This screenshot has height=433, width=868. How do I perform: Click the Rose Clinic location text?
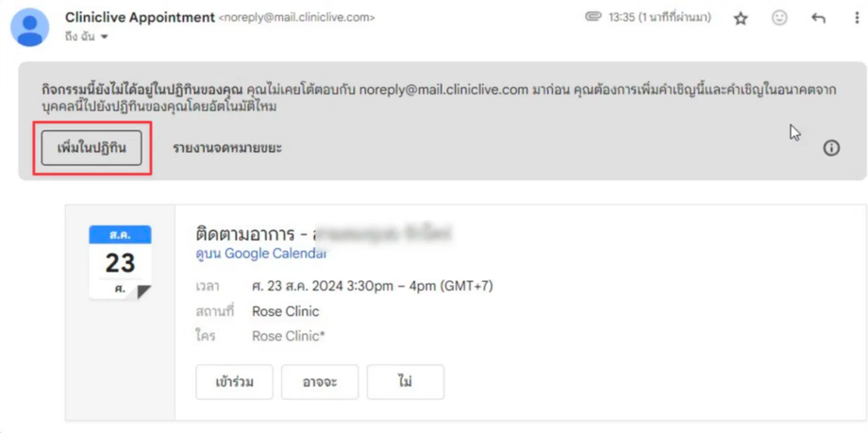click(286, 311)
